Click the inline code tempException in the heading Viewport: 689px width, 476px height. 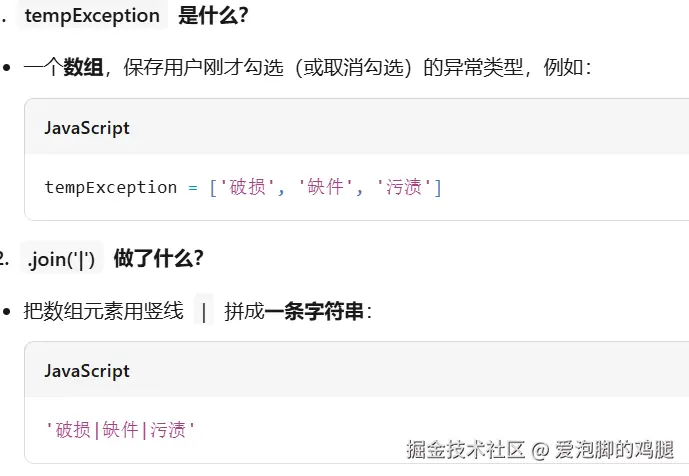92,16
